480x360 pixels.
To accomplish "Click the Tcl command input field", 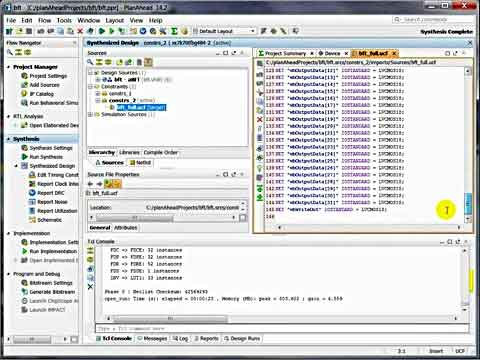I will click(282, 328).
